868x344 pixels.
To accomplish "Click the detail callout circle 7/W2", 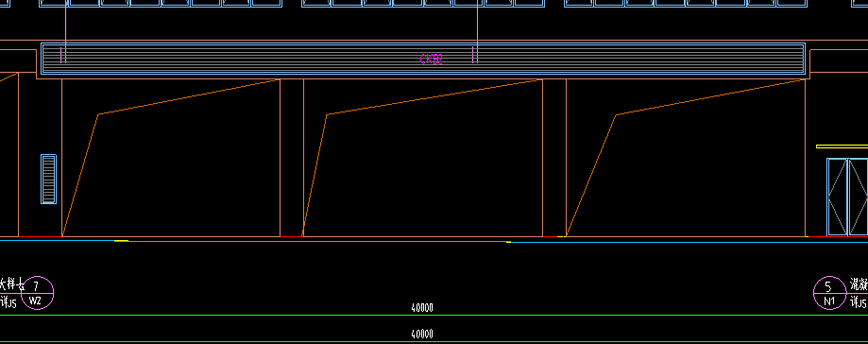I will (37, 293).
